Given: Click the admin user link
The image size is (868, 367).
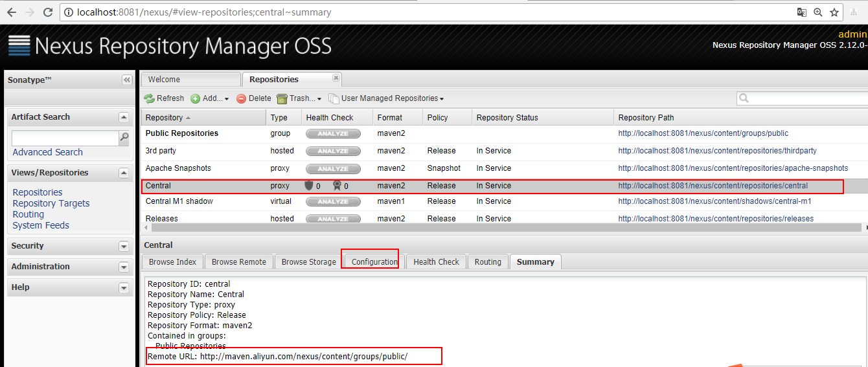Looking at the screenshot, I should (x=852, y=34).
